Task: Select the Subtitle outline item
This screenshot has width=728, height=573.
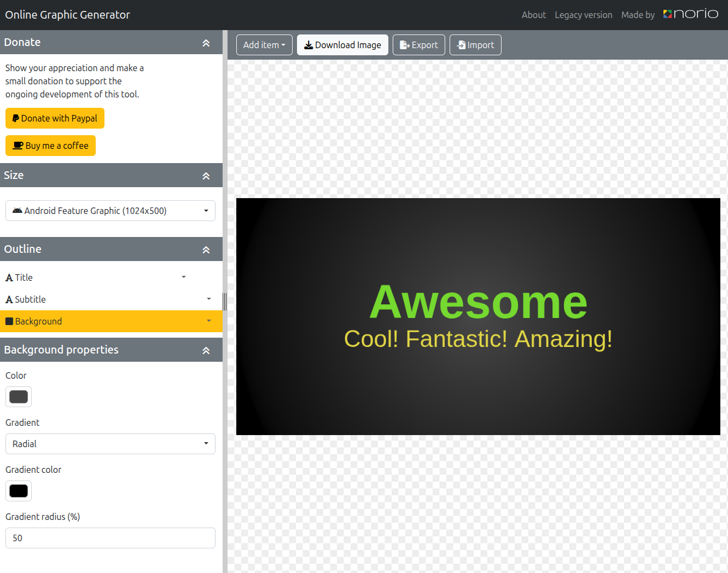Action: click(x=98, y=299)
